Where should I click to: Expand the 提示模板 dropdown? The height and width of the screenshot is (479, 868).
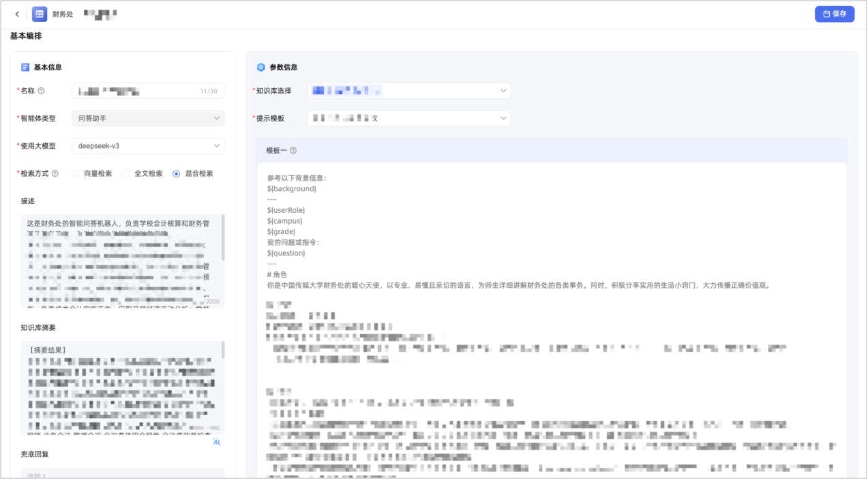[x=409, y=118]
